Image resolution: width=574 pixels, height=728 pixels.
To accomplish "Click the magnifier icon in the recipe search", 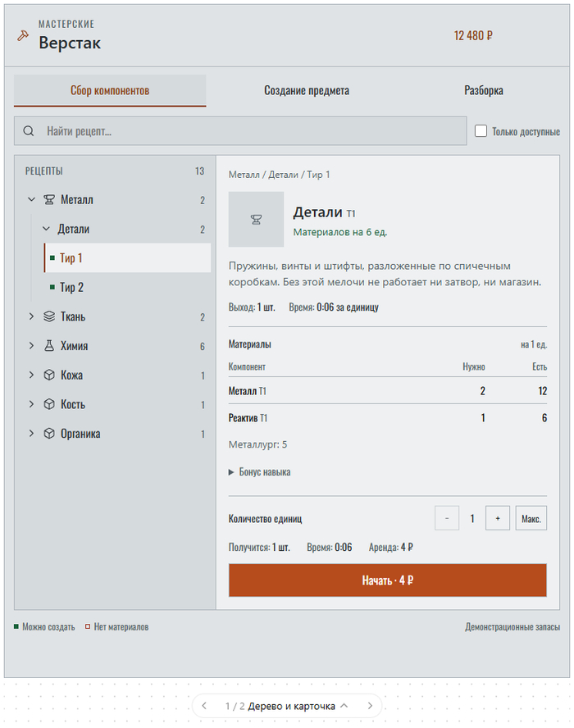I will click(29, 131).
